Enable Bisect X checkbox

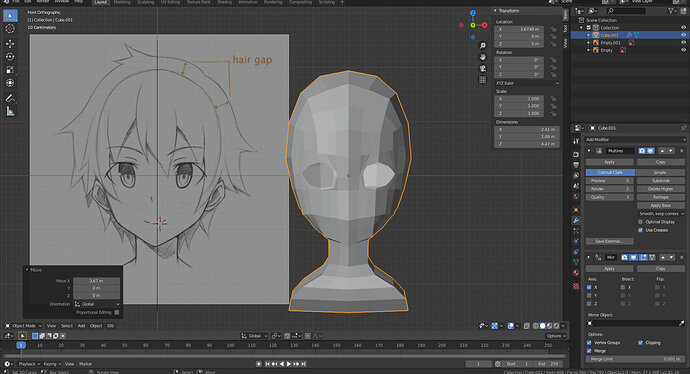coord(623,287)
